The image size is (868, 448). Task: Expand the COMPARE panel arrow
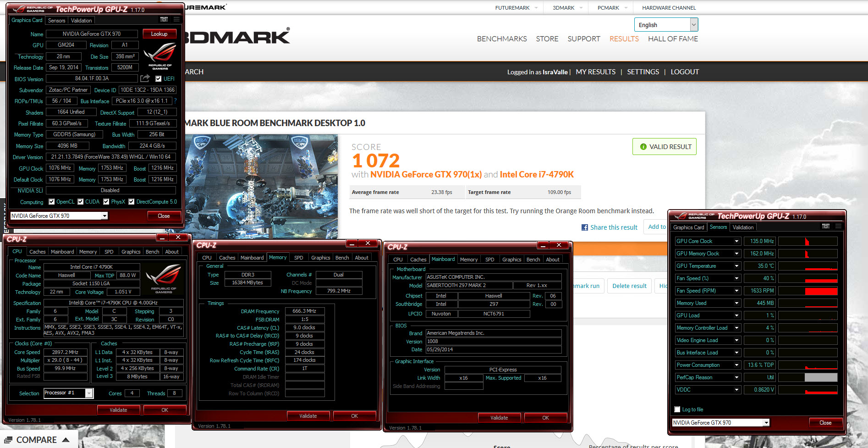pyautogui.click(x=66, y=440)
